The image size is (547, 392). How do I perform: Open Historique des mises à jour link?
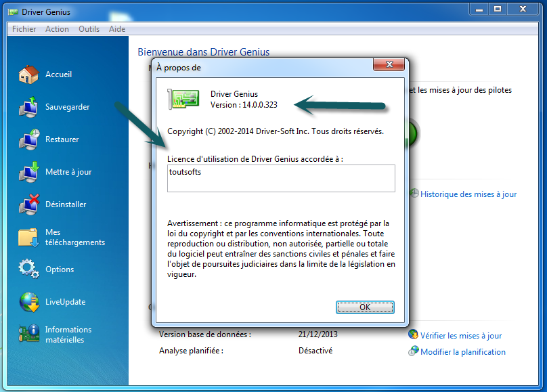point(468,194)
